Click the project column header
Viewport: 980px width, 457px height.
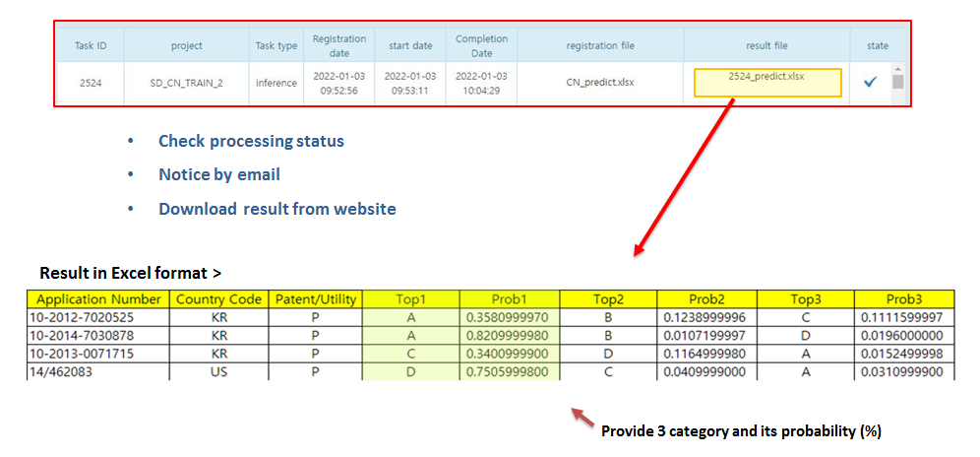[186, 45]
